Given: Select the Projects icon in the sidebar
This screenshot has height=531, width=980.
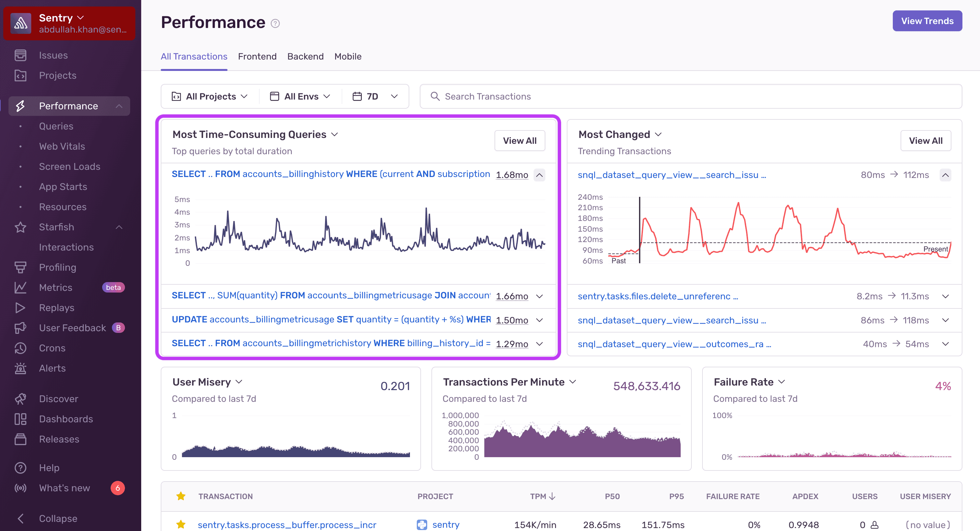Looking at the screenshot, I should [21, 75].
